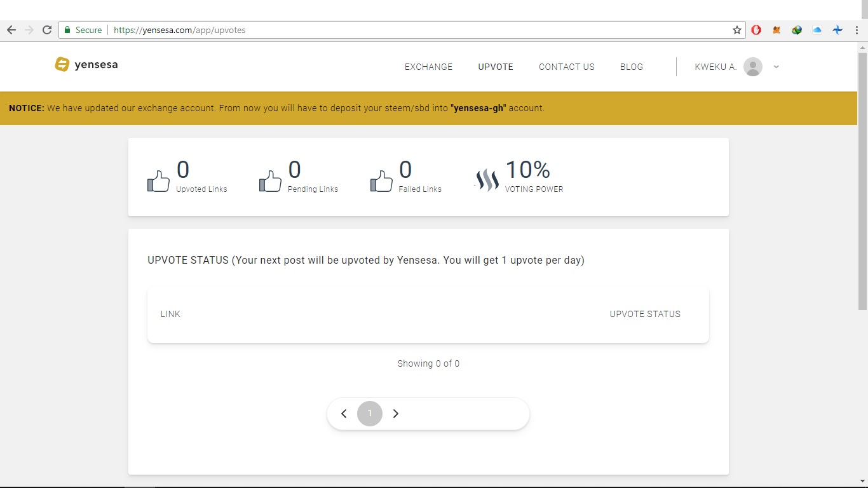Viewport: 868px width, 488px height.
Task: Click the Yensesa logo
Action: (x=86, y=64)
